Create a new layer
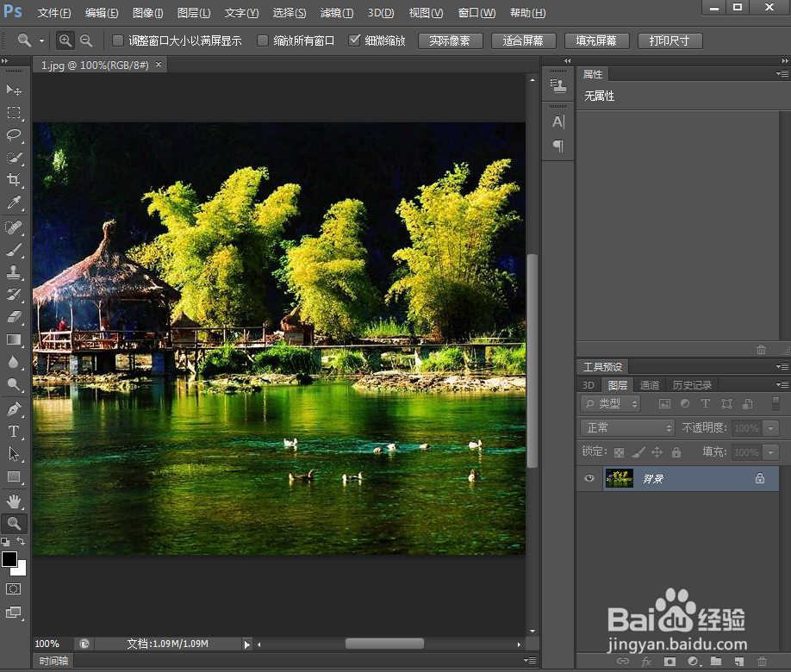791x672 pixels. point(739,661)
